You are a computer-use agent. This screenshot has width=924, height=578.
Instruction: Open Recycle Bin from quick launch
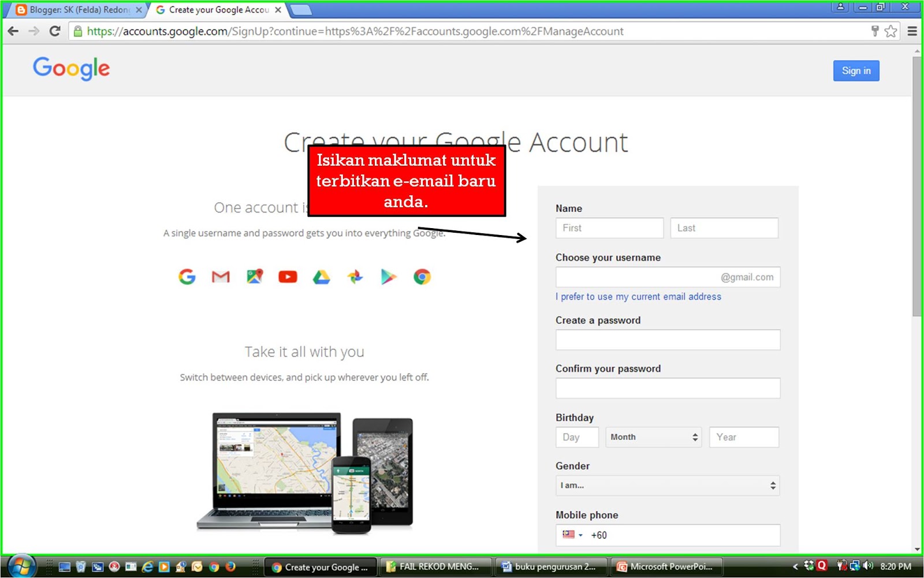pos(81,567)
